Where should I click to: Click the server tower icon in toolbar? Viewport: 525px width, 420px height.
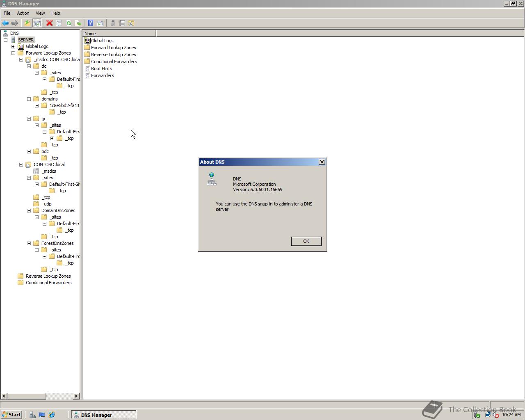[113, 23]
